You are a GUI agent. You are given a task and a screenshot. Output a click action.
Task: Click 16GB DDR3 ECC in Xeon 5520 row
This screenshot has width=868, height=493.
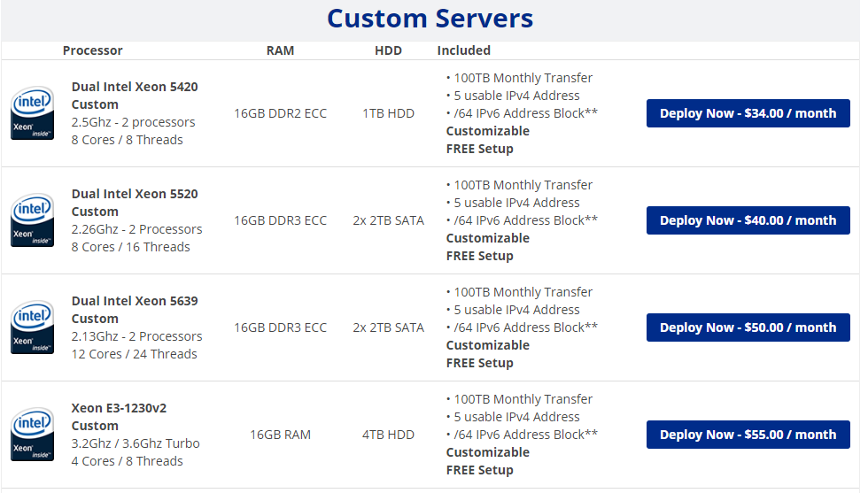tap(280, 220)
